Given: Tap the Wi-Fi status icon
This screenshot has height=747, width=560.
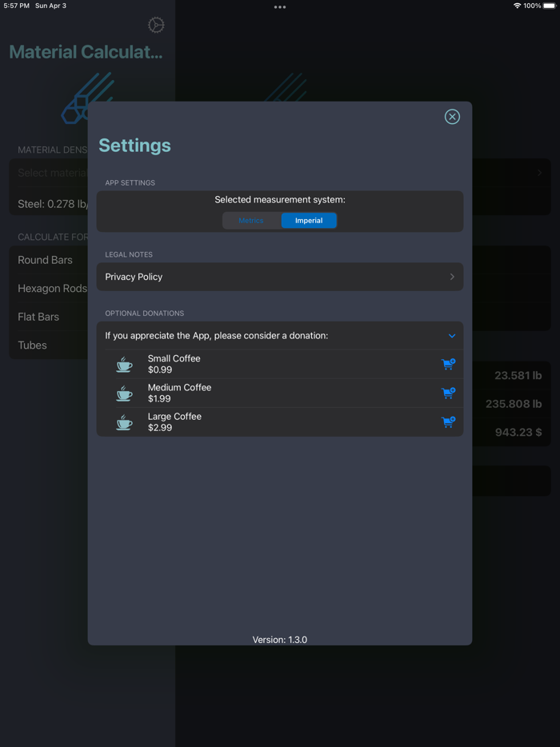Looking at the screenshot, I should click(x=517, y=6).
